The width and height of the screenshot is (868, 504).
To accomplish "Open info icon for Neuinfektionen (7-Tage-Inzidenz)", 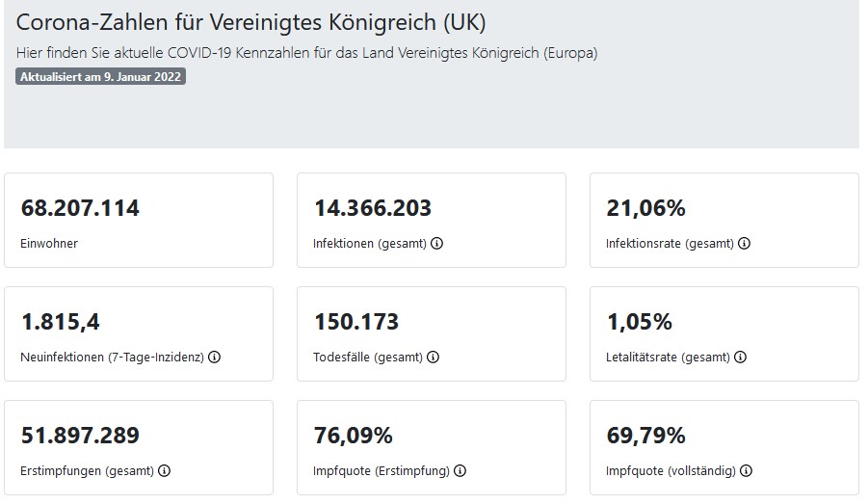I will tap(214, 358).
